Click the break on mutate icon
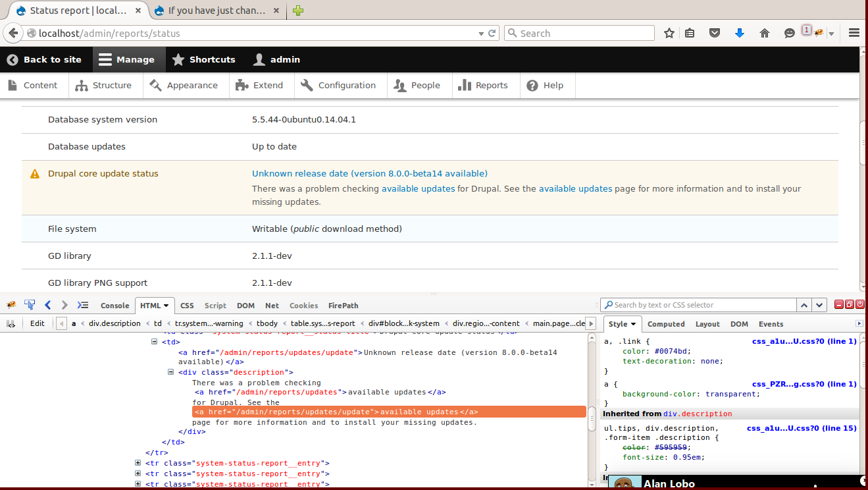This screenshot has width=868, height=490. click(x=11, y=323)
